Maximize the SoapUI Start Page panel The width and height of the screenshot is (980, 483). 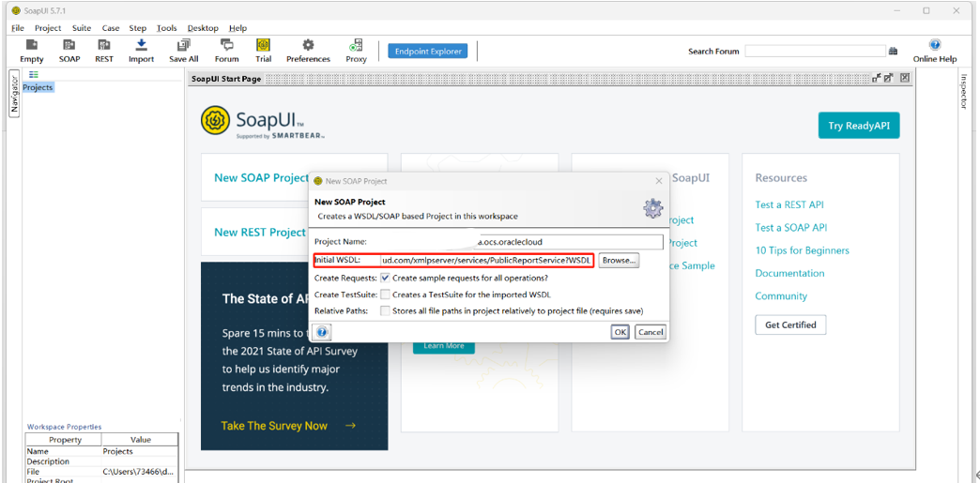coord(889,78)
